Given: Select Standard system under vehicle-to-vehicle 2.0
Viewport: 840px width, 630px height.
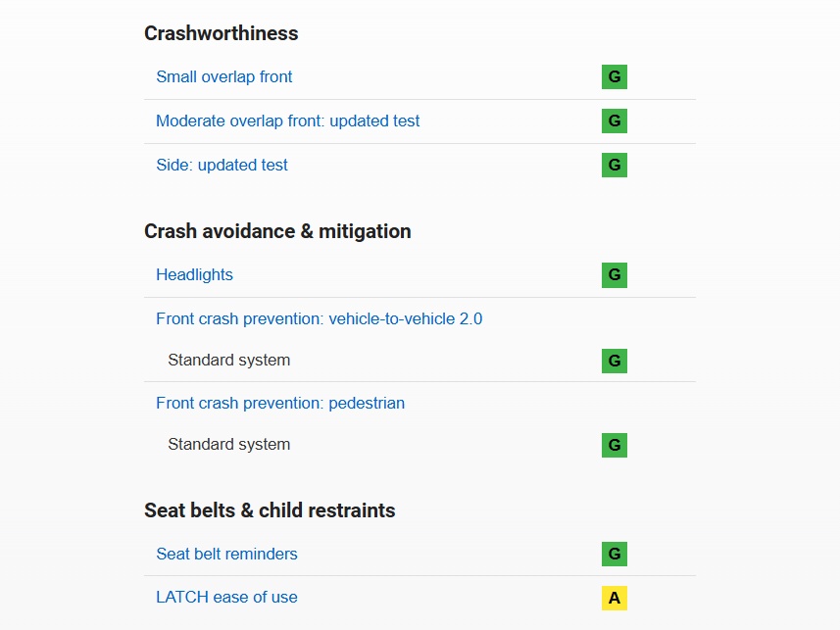Looking at the screenshot, I should coord(228,360).
